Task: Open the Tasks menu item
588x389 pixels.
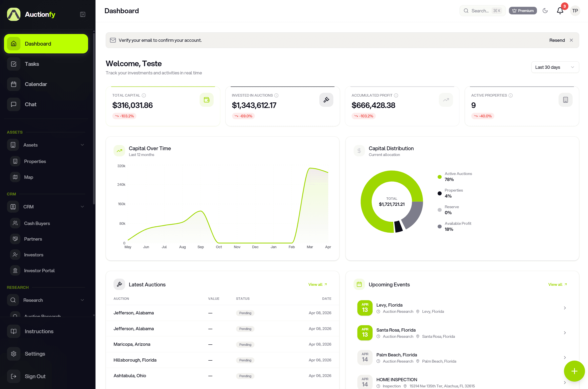Action: coord(32,64)
